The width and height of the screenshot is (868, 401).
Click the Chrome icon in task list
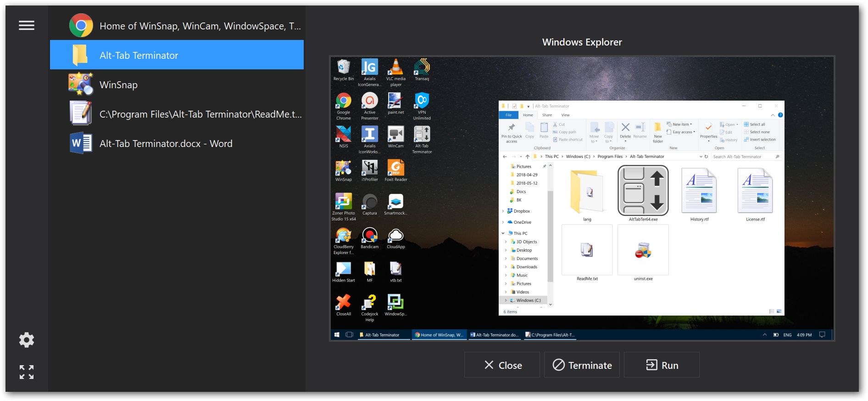coord(81,26)
